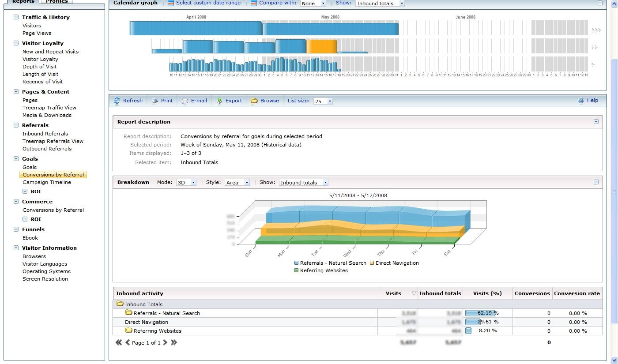Open the Campaign Timeline report
618x364 pixels.
click(x=47, y=182)
